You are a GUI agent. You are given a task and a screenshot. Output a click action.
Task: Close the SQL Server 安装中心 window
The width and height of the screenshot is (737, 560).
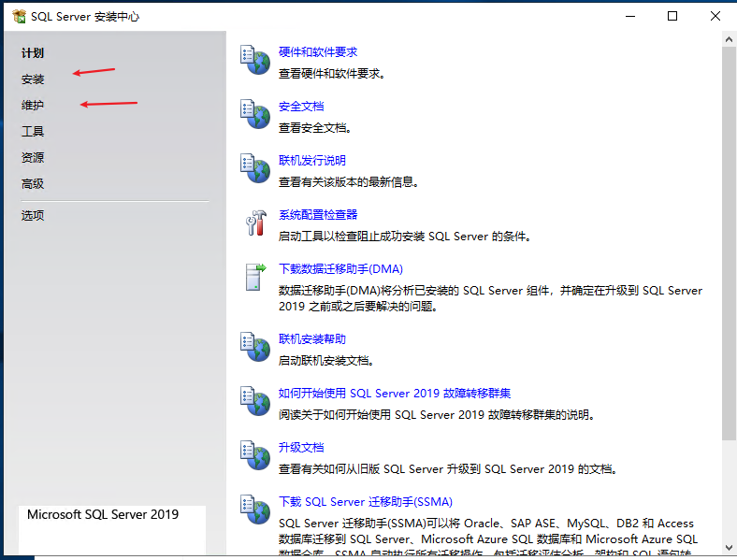pos(715,16)
